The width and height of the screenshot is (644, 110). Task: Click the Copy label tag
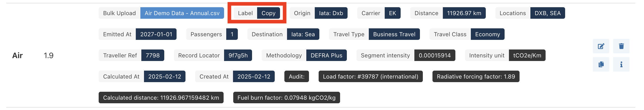[268, 13]
